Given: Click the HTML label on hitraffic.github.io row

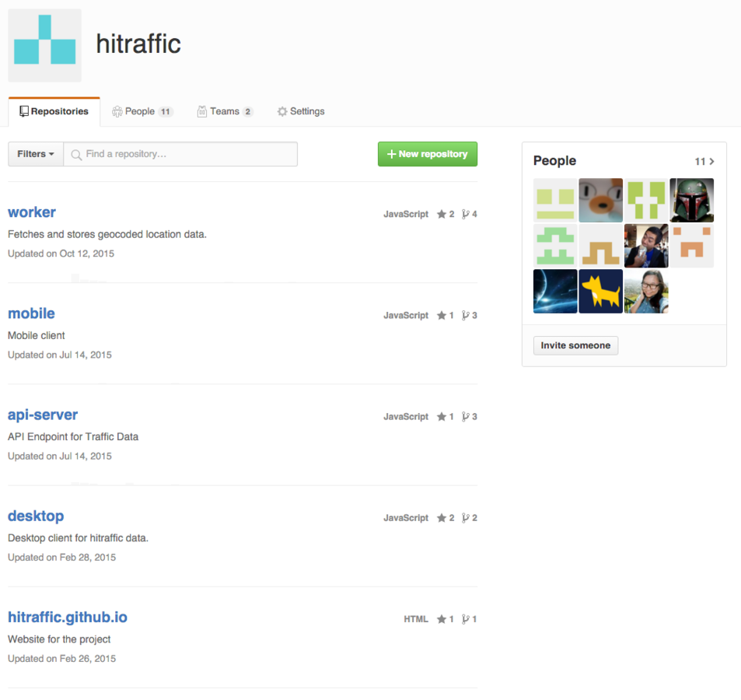Looking at the screenshot, I should [416, 619].
